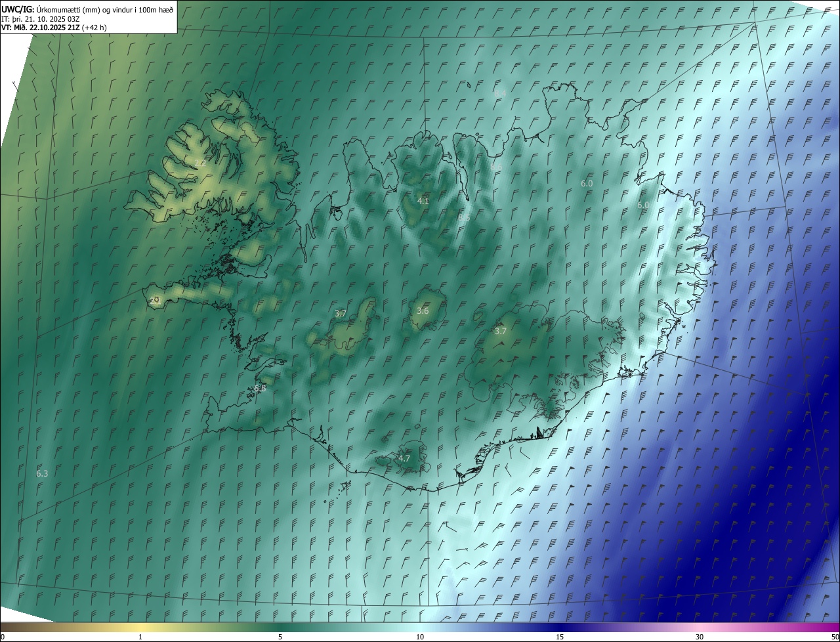Viewport: 840px width, 642px height.
Task: Click the 3.7 value on Vatnajökull glacier
Action: [x=500, y=332]
